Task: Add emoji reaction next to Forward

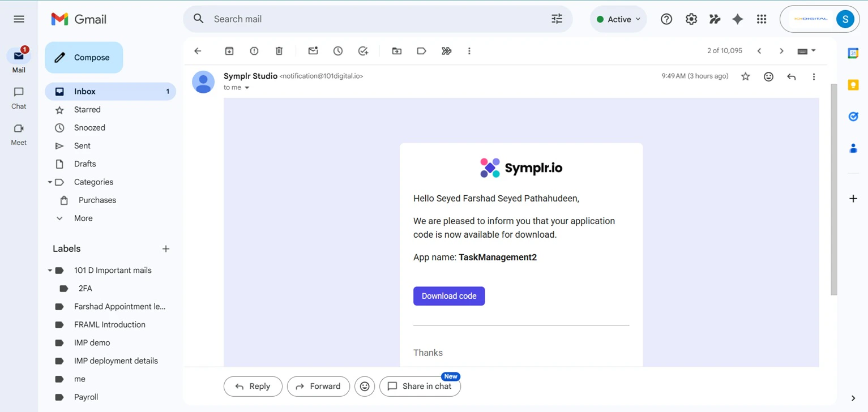Action: click(x=365, y=387)
